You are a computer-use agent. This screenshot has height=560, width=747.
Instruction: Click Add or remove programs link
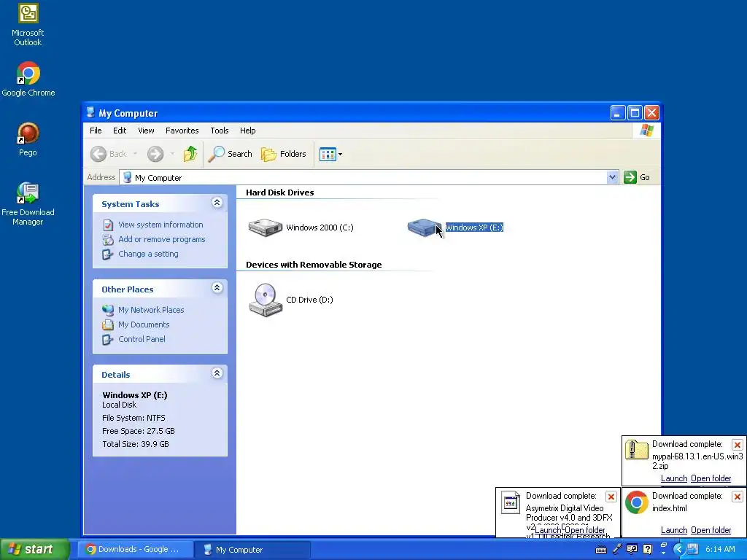click(x=161, y=239)
